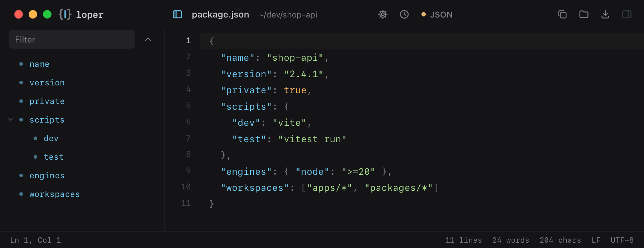Open a file via folder icon
Image resolution: width=644 pixels, height=248 pixels.
584,14
